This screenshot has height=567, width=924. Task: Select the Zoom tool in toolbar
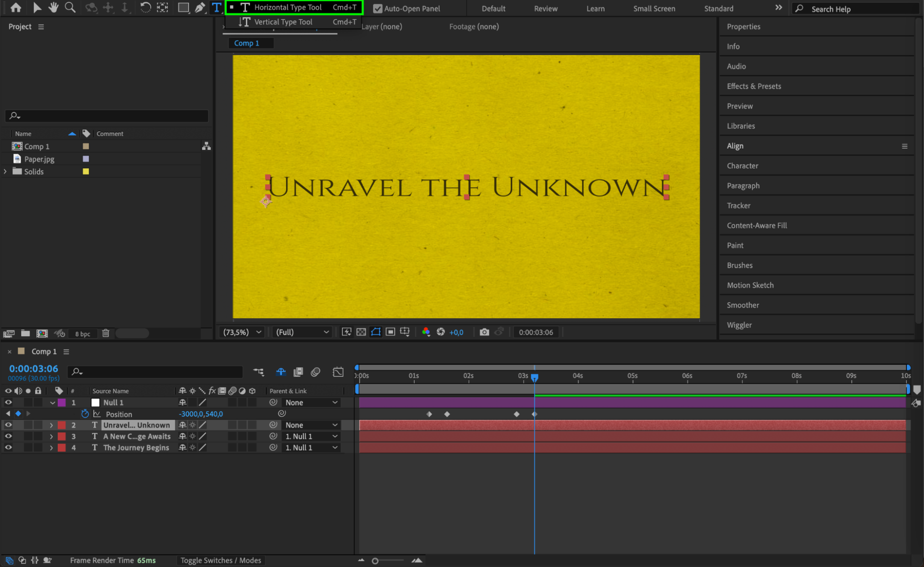point(70,7)
